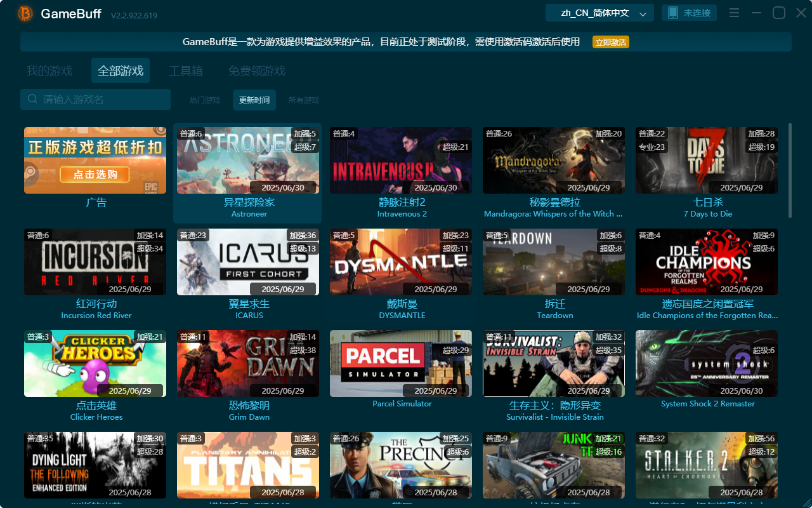This screenshot has width=812, height=508.
Task: Click the GameBuff logo icon
Action: 26,13
